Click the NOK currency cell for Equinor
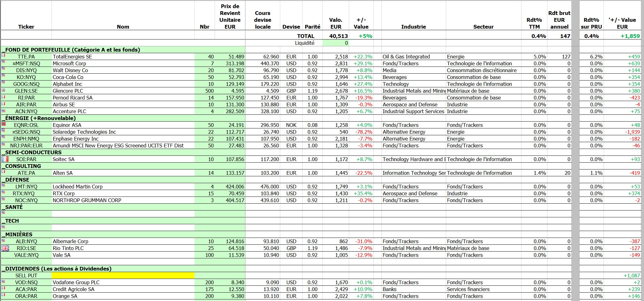 (291, 125)
